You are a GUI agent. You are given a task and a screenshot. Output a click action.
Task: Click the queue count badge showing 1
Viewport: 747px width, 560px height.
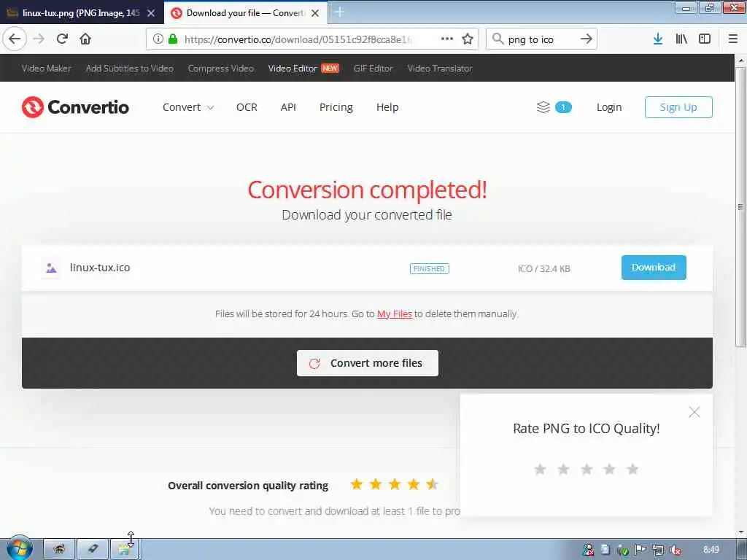pos(563,107)
